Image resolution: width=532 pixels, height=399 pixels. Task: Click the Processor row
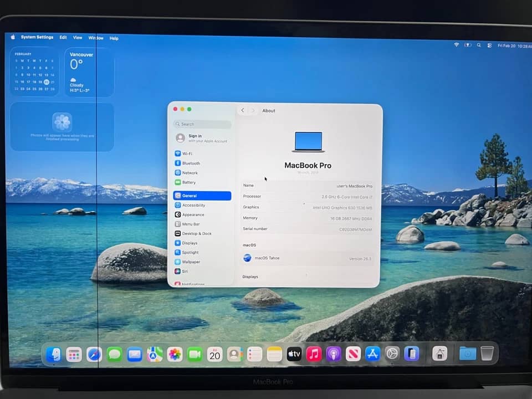[x=308, y=196]
